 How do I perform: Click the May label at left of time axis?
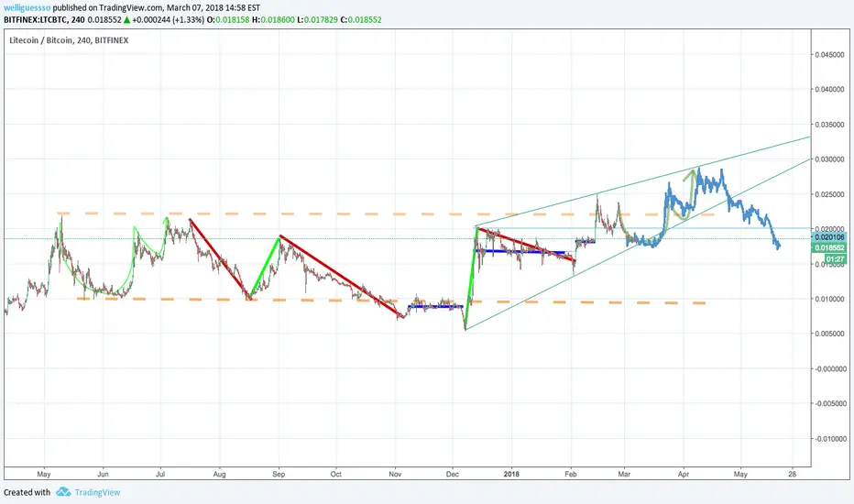pyautogui.click(x=44, y=474)
